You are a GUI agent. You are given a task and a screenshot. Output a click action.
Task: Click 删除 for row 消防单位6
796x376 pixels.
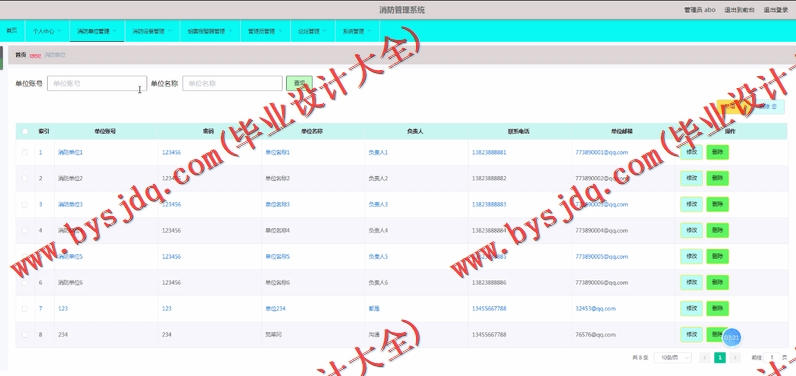click(717, 282)
